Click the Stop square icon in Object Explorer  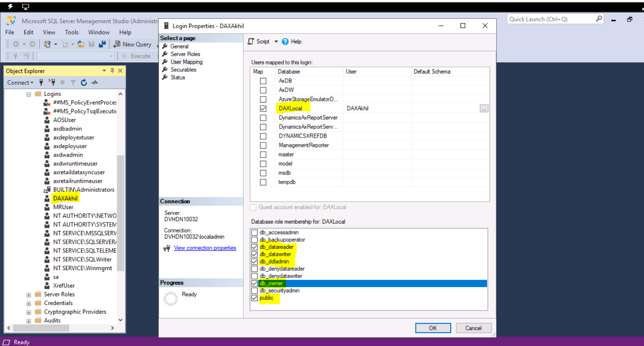coord(63,82)
